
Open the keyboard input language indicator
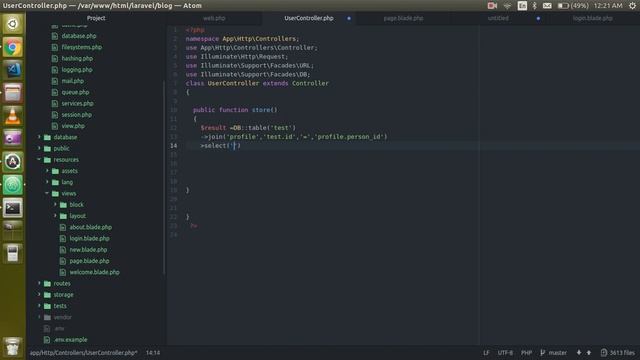(522, 6)
